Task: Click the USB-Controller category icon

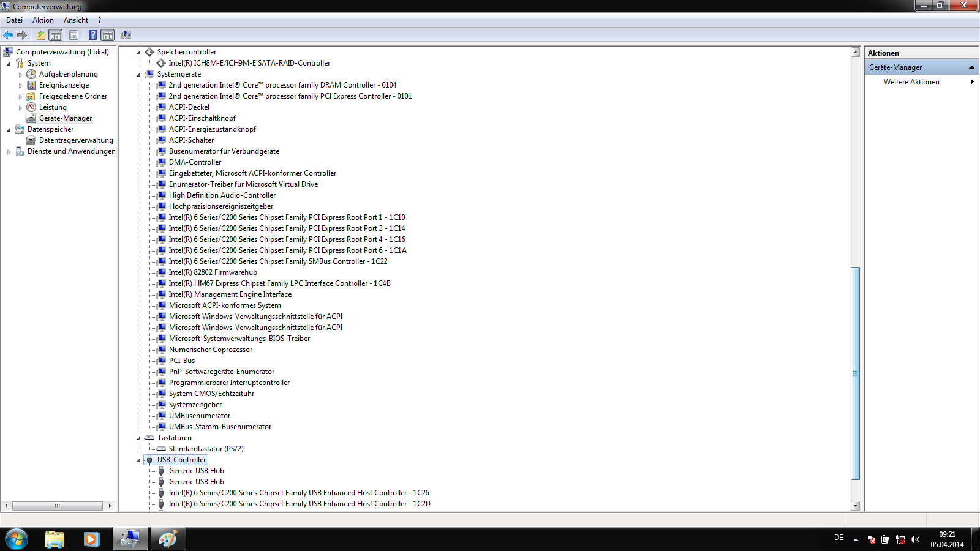Action: [x=149, y=460]
